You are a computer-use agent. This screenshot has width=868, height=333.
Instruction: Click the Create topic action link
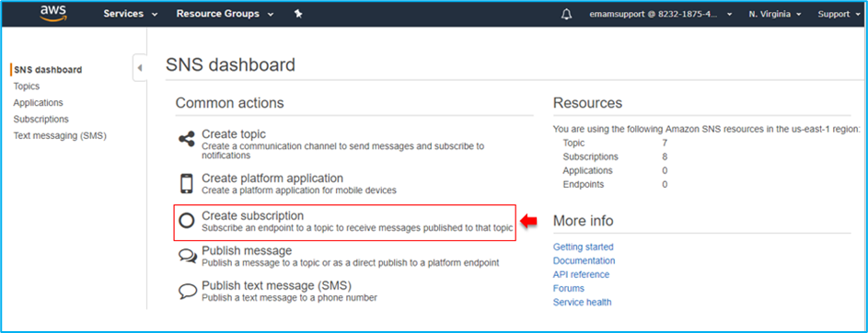point(234,134)
